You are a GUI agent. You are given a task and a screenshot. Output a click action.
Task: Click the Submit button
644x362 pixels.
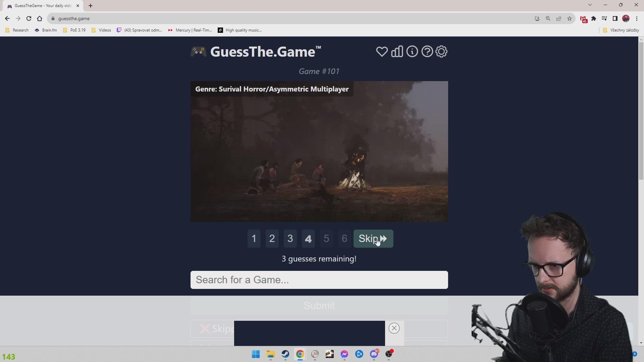pyautogui.click(x=319, y=306)
